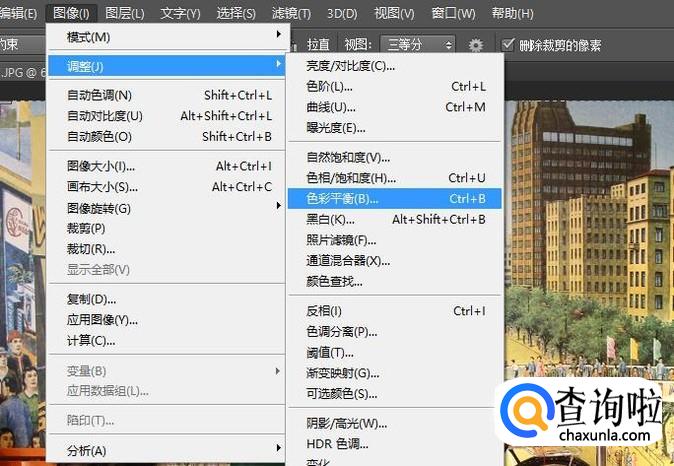Open the 图层(L) menu
The image size is (674, 466).
125,13
